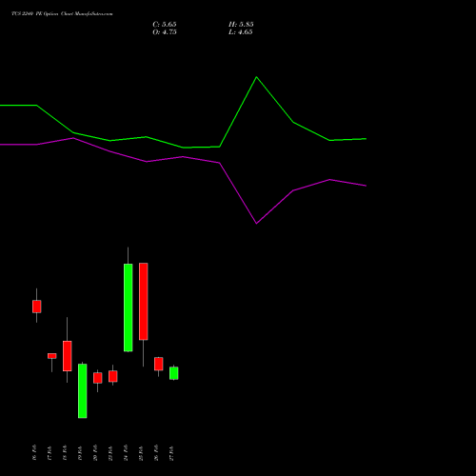Image resolution: width=476 pixels, height=476 pixels.
Task: Select the 17 Feb date axis label
Action: point(50,453)
